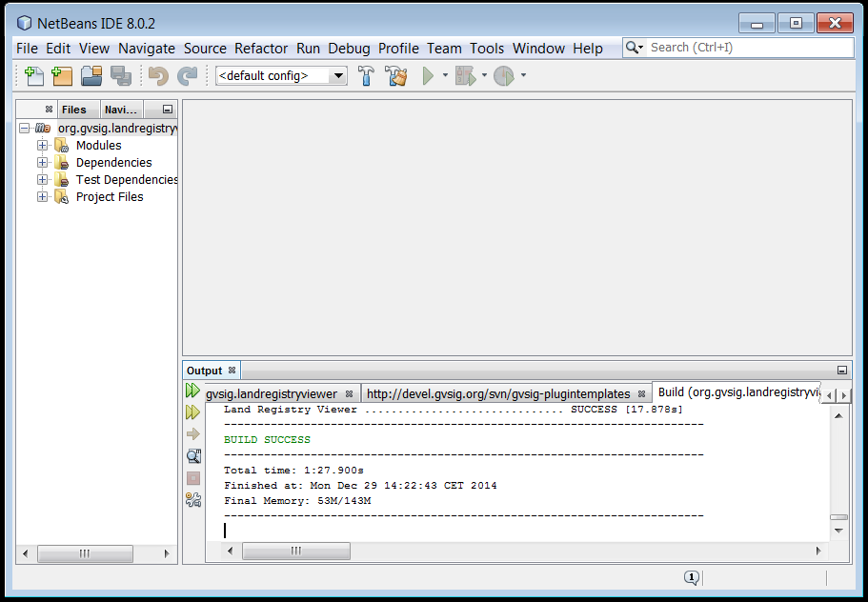Image resolution: width=868 pixels, height=602 pixels.
Task: Expand the Modules tree node
Action: (x=42, y=146)
